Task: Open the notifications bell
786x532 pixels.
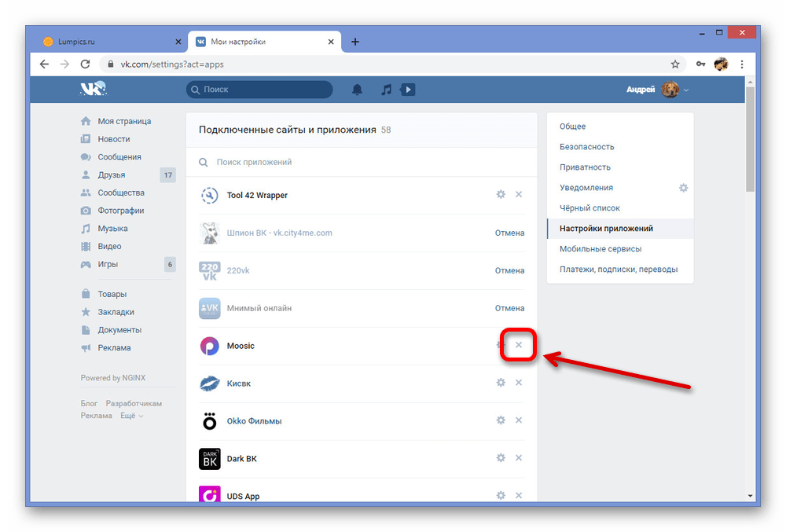Action: coord(358,90)
